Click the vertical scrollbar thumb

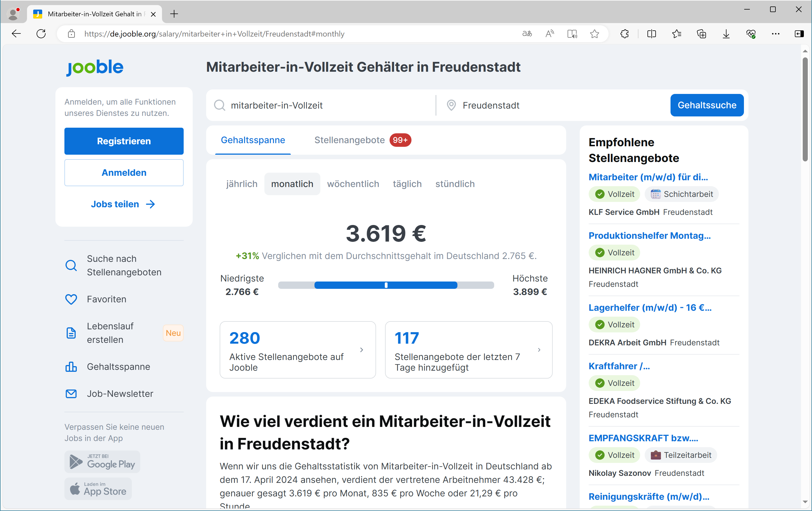[805, 110]
